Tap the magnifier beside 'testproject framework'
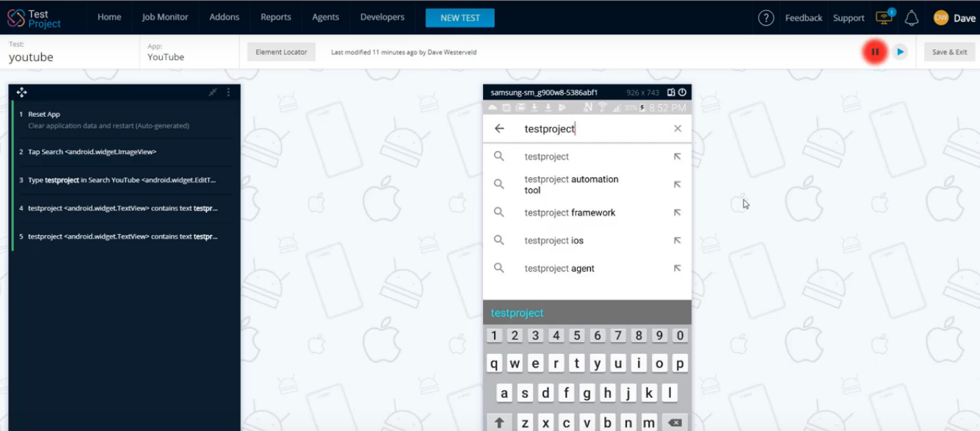 (499, 212)
